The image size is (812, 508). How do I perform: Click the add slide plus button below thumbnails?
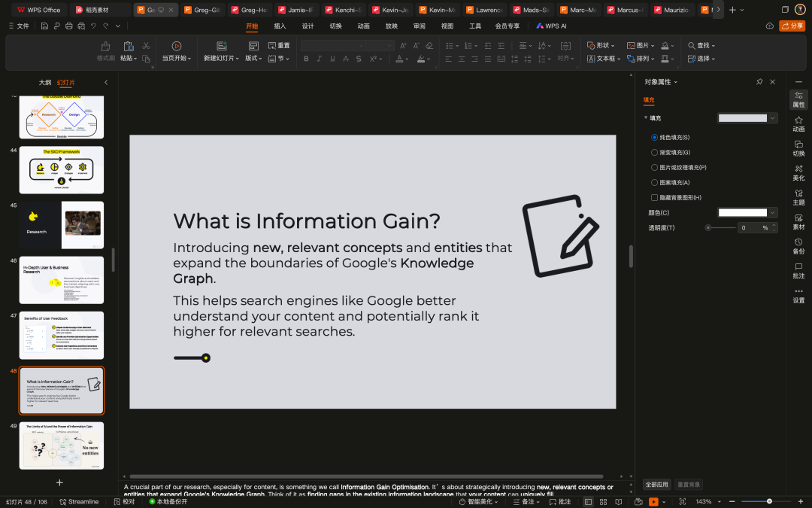tap(59, 482)
